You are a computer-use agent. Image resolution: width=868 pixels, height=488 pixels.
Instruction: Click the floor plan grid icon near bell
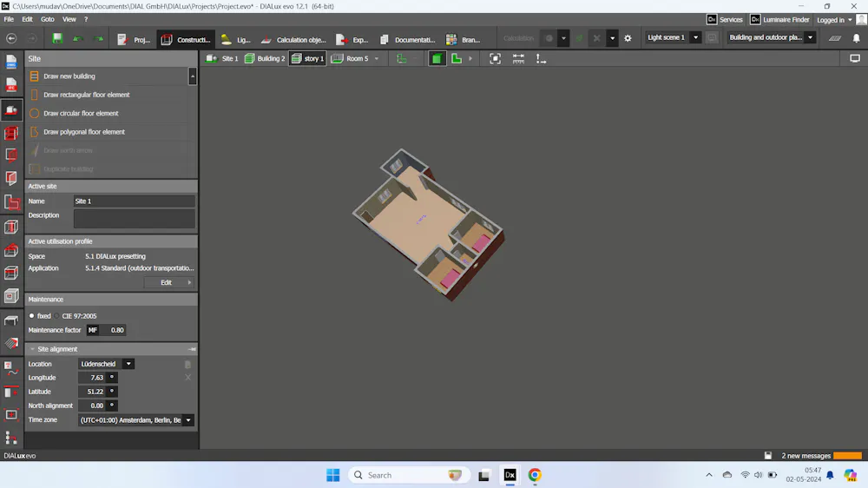pyautogui.click(x=835, y=38)
